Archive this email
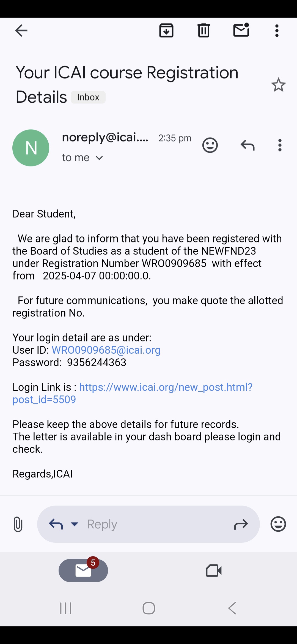Viewport: 297px width, 644px height. click(x=166, y=31)
